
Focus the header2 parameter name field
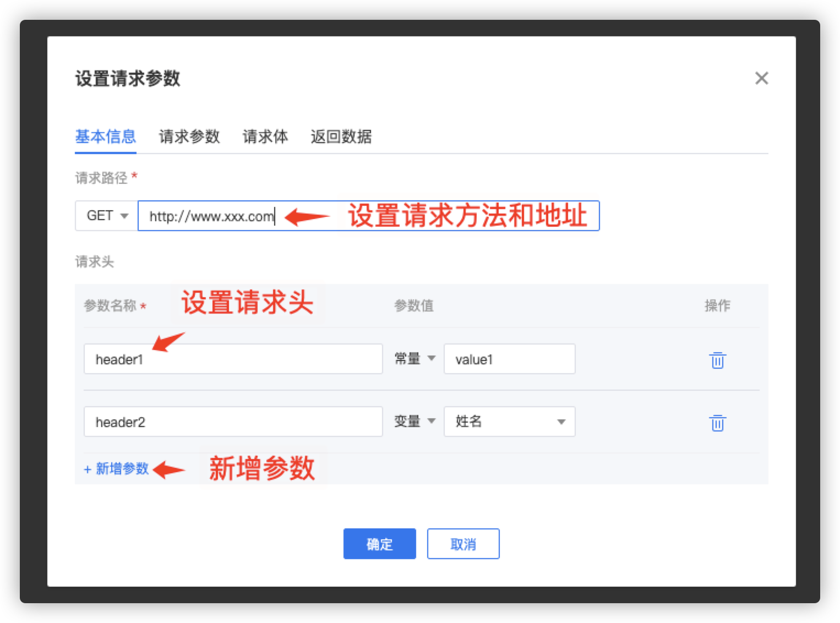coord(233,422)
